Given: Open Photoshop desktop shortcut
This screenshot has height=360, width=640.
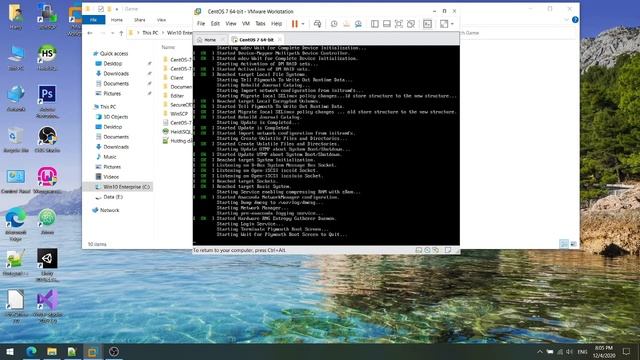Looking at the screenshot, I should tap(47, 101).
